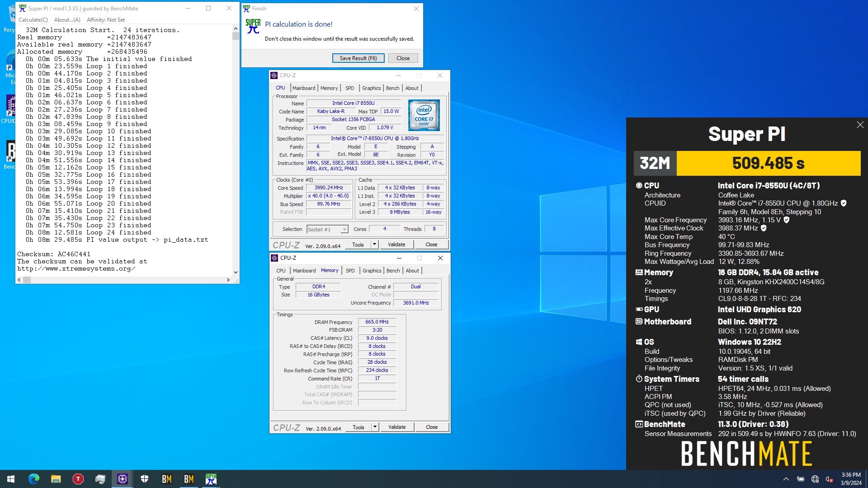
Task: Maximize the Super PI window
Action: (x=208, y=8)
